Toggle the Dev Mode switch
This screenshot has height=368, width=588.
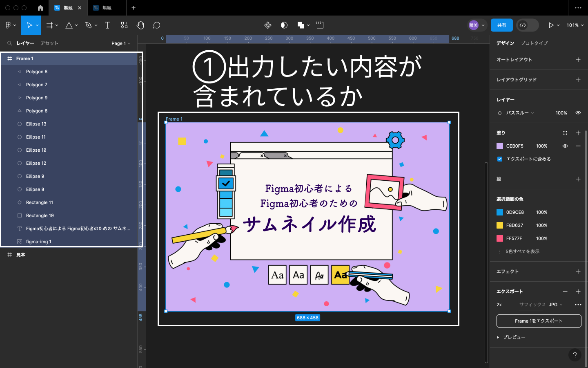coord(527,25)
